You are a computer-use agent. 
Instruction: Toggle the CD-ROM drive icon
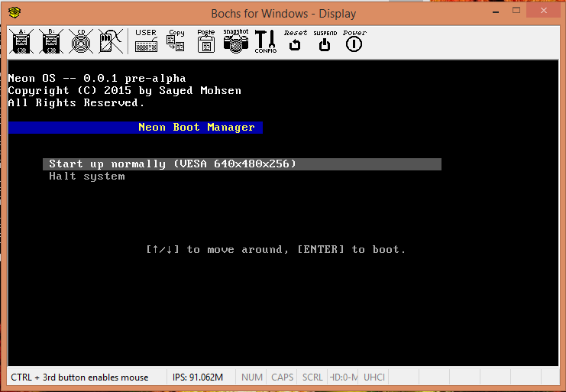(81, 41)
